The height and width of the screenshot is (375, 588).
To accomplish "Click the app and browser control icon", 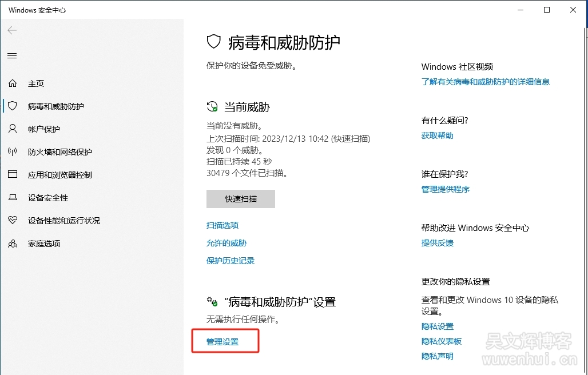I will 13,175.
